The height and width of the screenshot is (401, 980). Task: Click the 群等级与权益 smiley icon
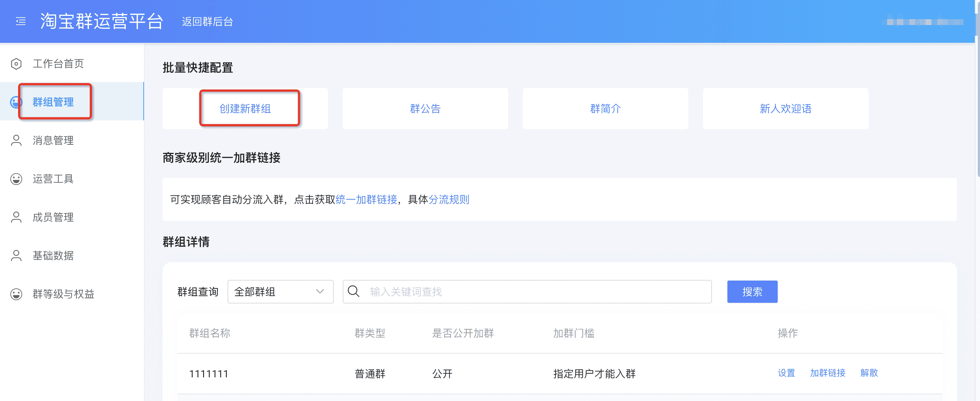pos(16,294)
